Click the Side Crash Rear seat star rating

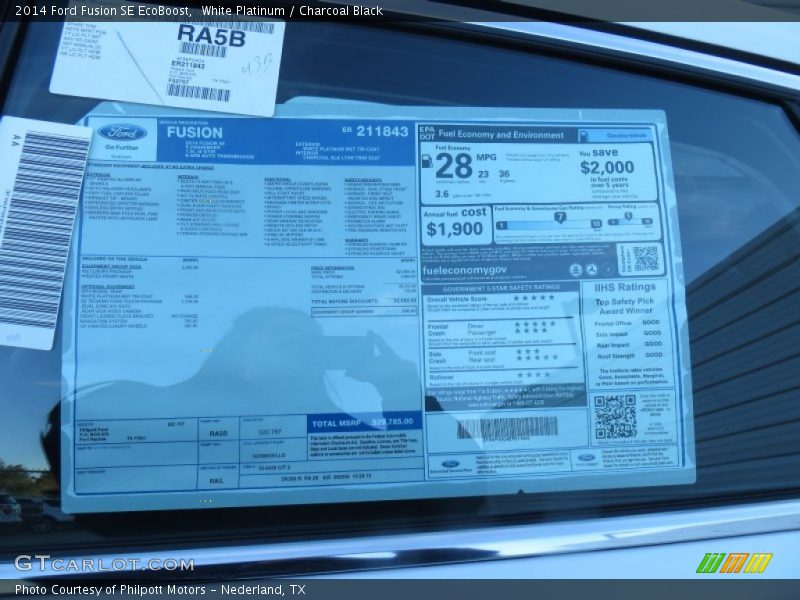click(537, 358)
